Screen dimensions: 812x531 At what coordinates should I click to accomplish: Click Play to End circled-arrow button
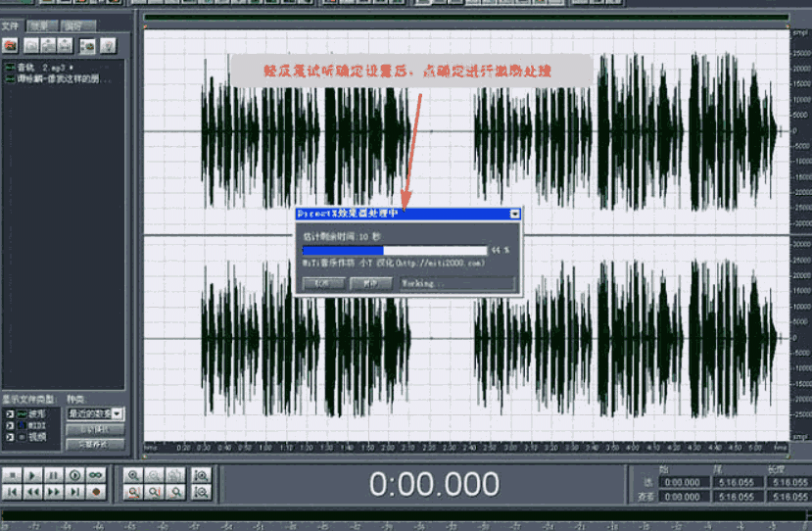pyautogui.click(x=74, y=475)
